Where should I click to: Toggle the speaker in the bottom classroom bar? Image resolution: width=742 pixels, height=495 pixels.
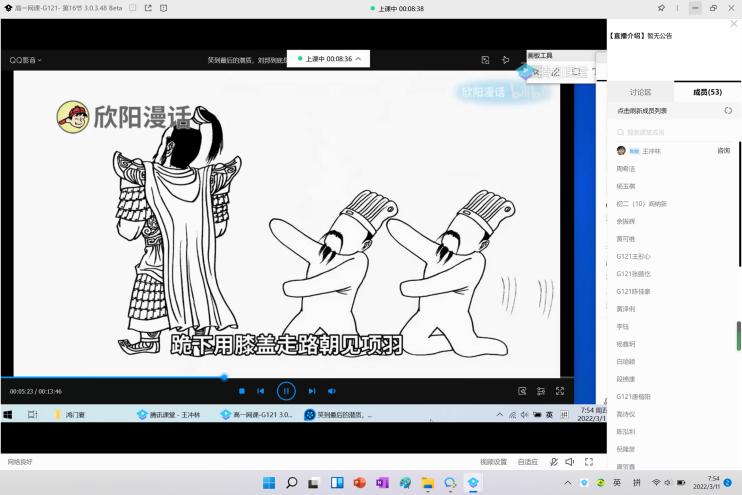[569, 462]
